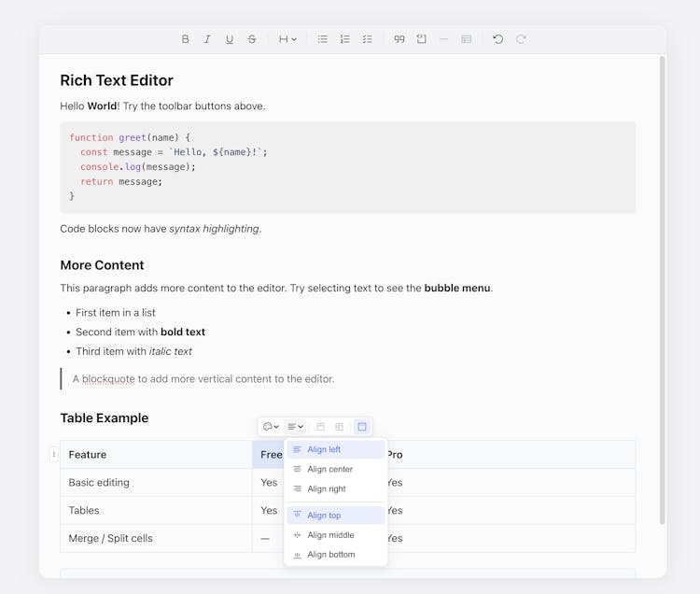
Task: Apply strikethrough formatting
Action: pyautogui.click(x=252, y=39)
